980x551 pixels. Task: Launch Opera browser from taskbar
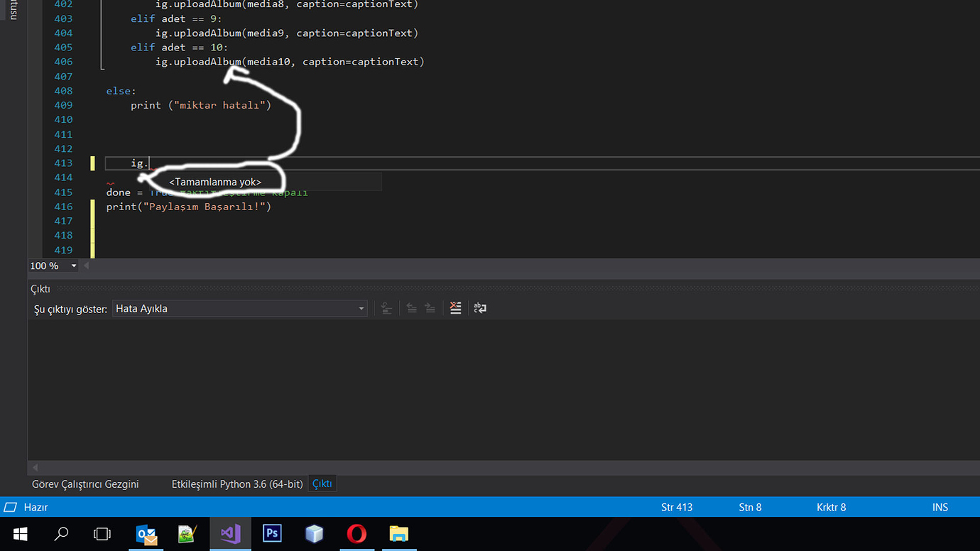pos(356,533)
